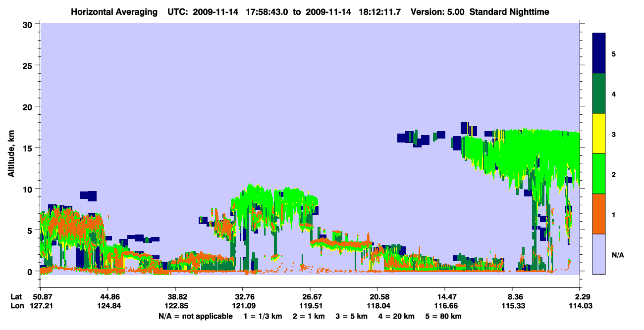This screenshot has width=644, height=330.
Task: Click the 'Lon' row label
Action: tap(17, 306)
